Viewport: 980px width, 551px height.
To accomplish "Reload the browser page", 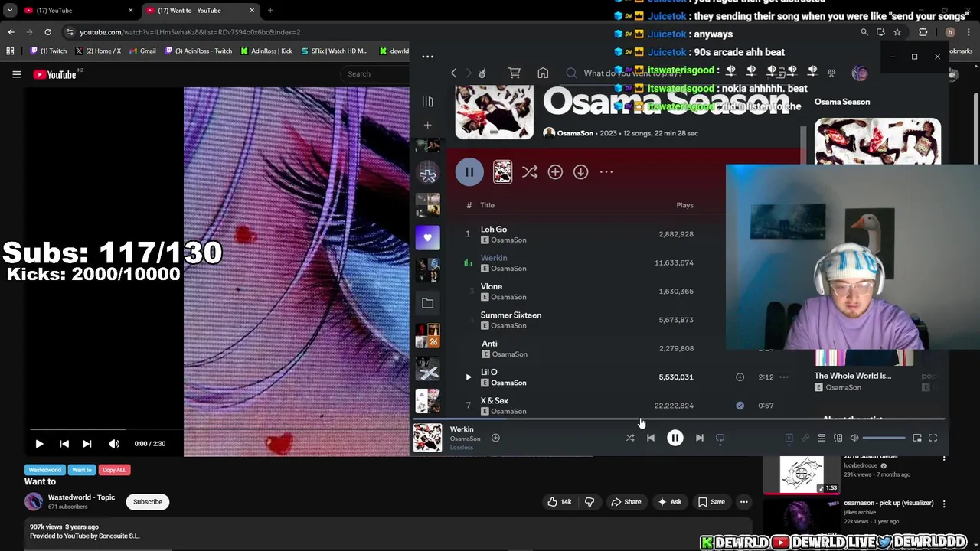I will 47,32.
